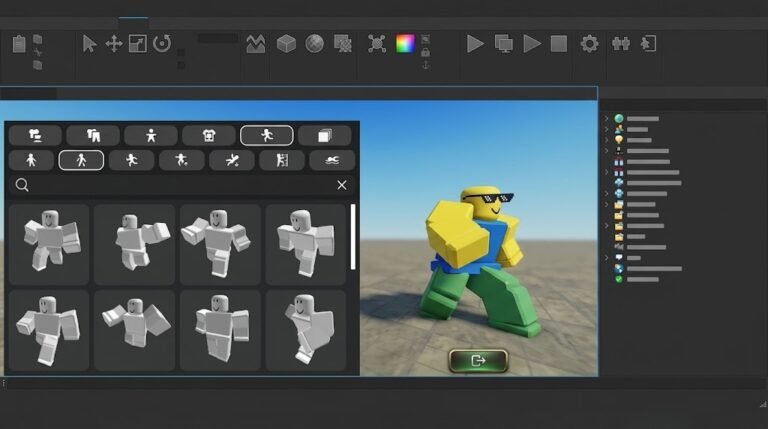Switch to the standing body figure tab
This screenshot has height=429, width=768.
pyautogui.click(x=151, y=135)
